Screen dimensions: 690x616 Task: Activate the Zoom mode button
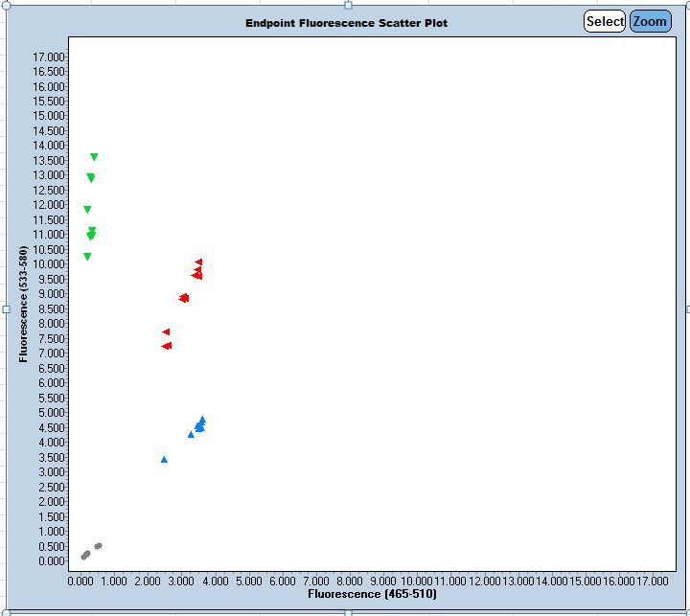pyautogui.click(x=650, y=21)
